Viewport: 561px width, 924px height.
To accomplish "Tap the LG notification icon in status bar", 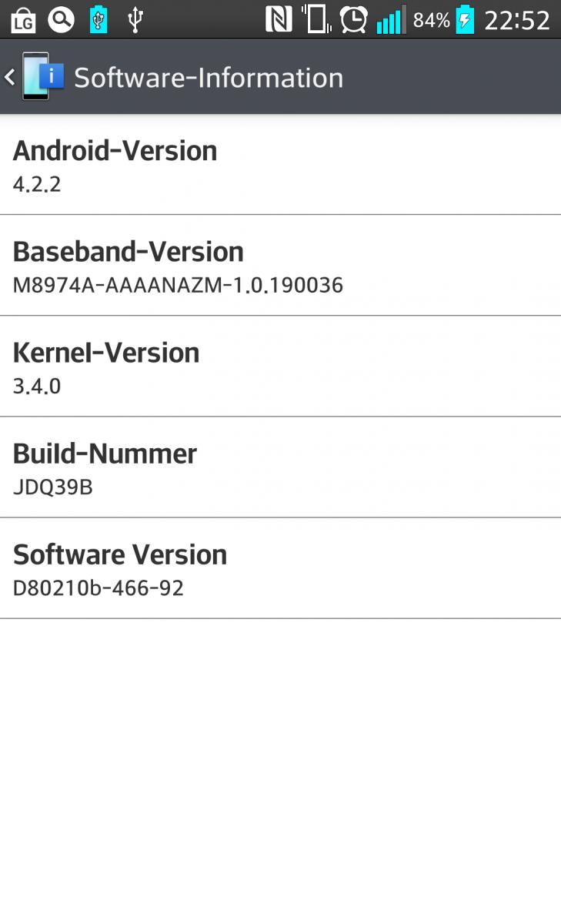I will coord(23,19).
